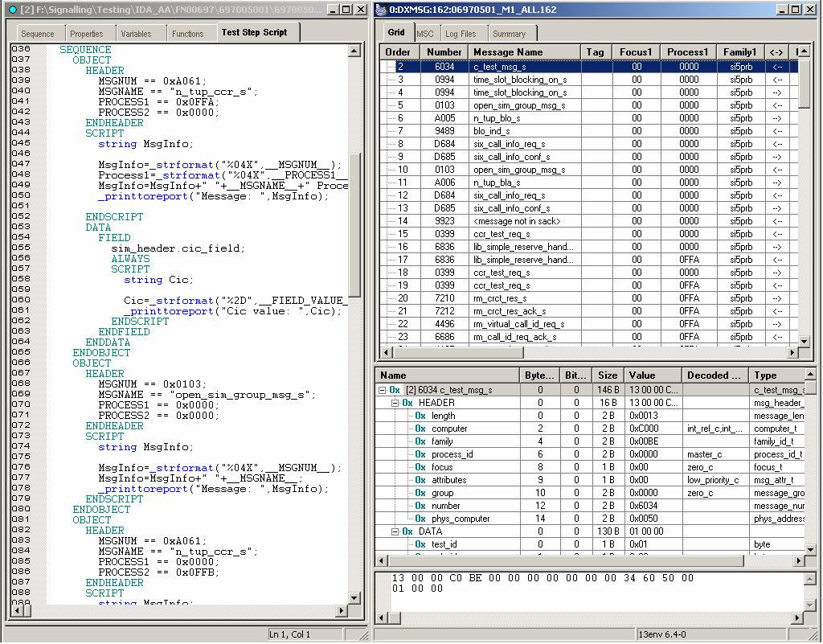The width and height of the screenshot is (823, 644).
Task: Select message row 6 n_tup_blo_s
Action: [x=589, y=118]
